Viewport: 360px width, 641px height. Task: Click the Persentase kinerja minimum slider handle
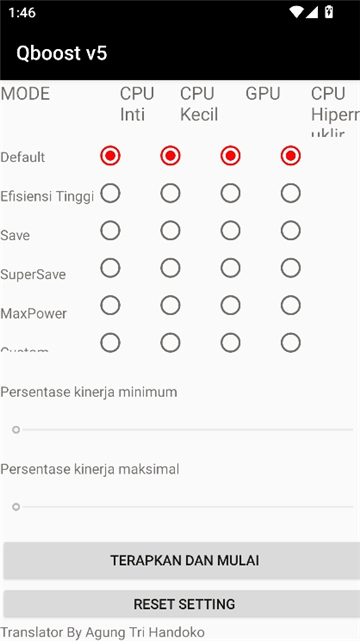(16, 430)
